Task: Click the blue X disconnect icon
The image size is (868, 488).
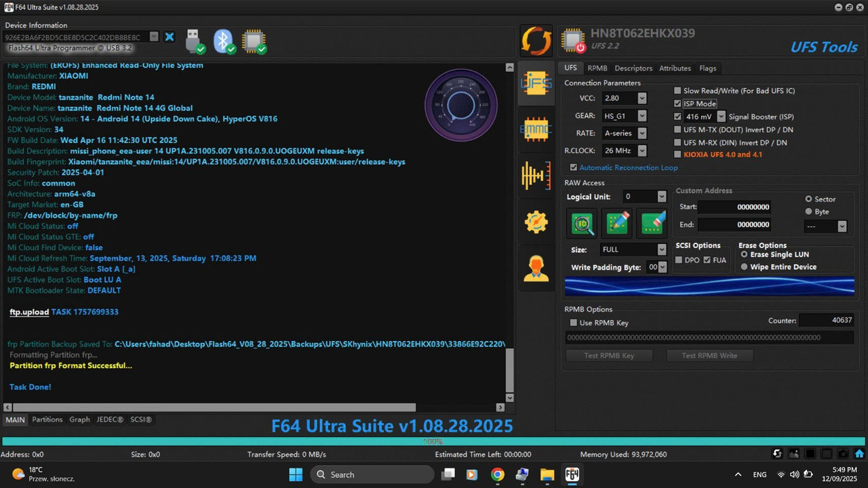Action: point(170,37)
